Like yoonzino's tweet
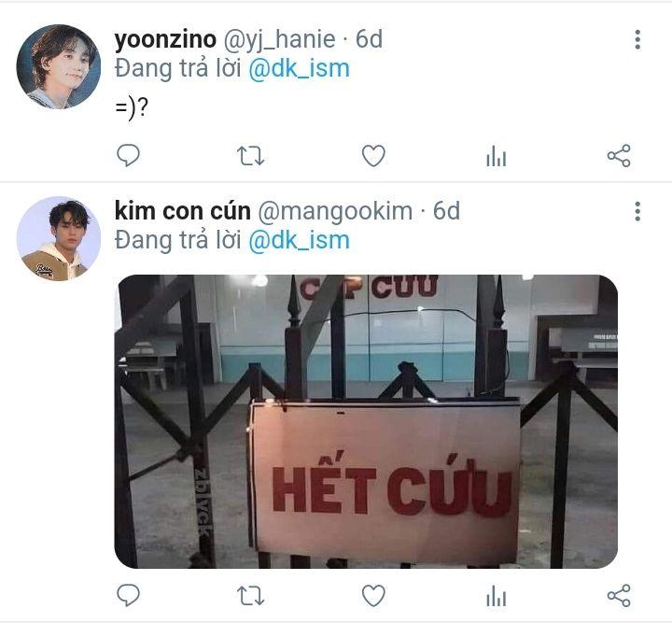Viewport: 672px width, 623px height. point(373,156)
